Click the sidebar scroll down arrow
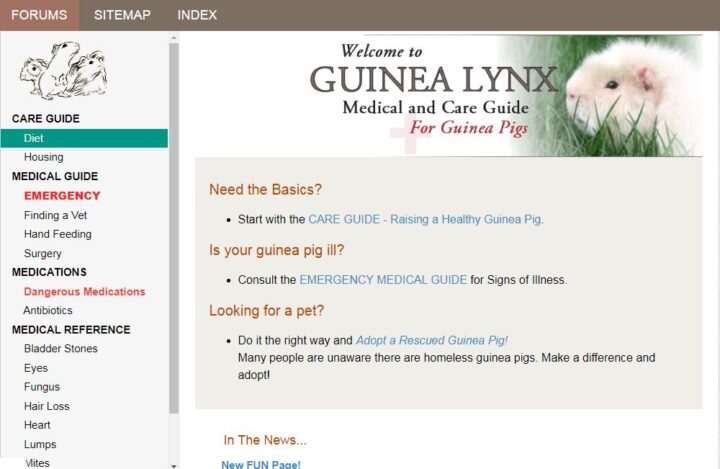This screenshot has width=720, height=469. click(174, 465)
